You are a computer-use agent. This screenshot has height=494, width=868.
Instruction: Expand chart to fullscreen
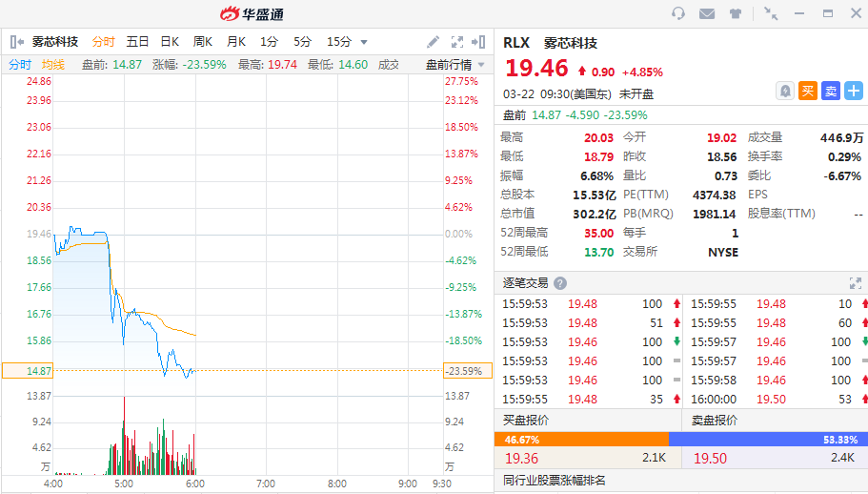(x=456, y=42)
